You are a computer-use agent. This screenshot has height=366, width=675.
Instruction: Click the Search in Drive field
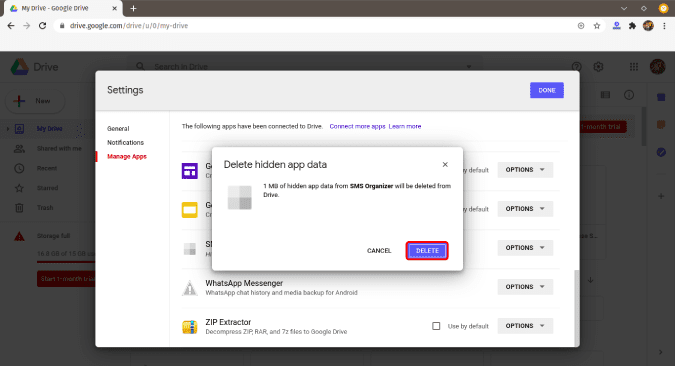[306, 67]
